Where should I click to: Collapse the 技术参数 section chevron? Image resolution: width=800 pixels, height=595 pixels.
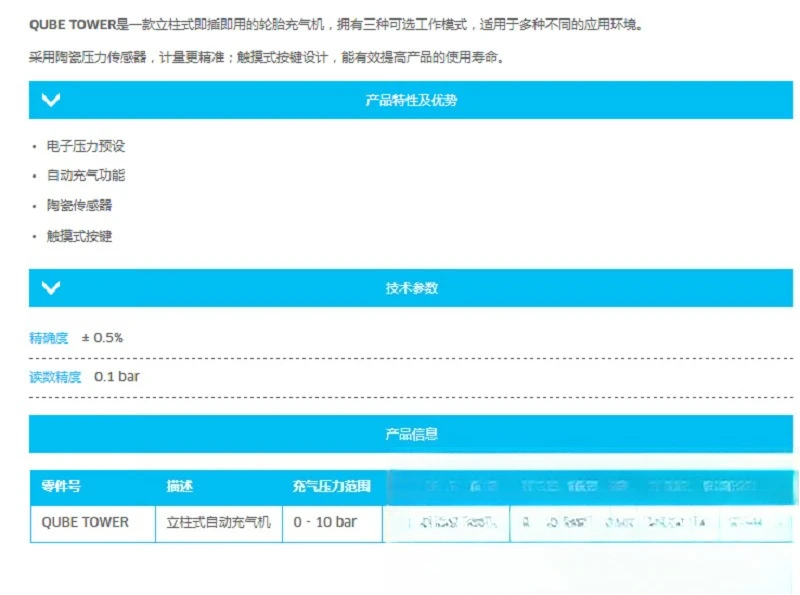point(51,287)
